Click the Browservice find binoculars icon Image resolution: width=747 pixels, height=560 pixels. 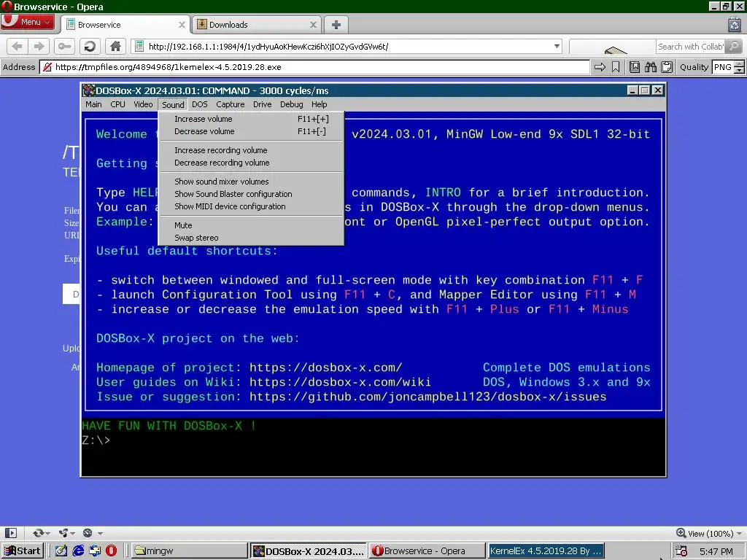[651, 67]
